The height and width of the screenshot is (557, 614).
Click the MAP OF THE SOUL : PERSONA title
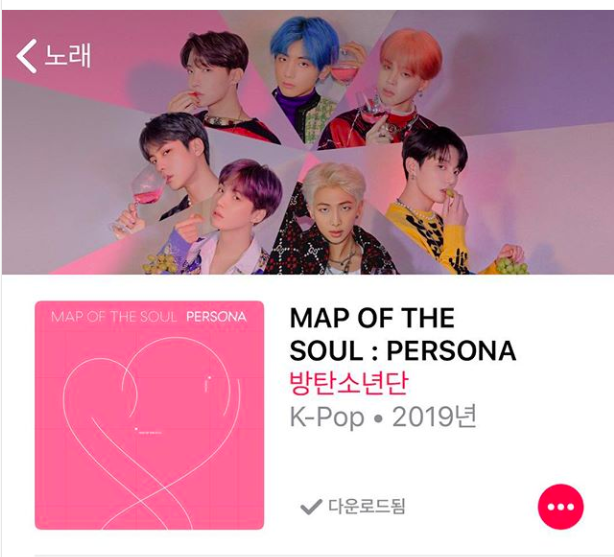click(x=403, y=334)
